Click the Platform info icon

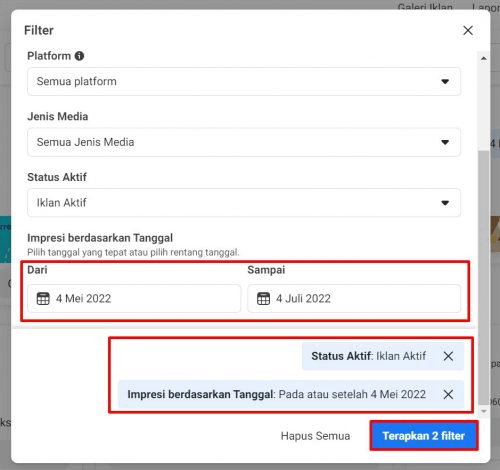(79, 56)
